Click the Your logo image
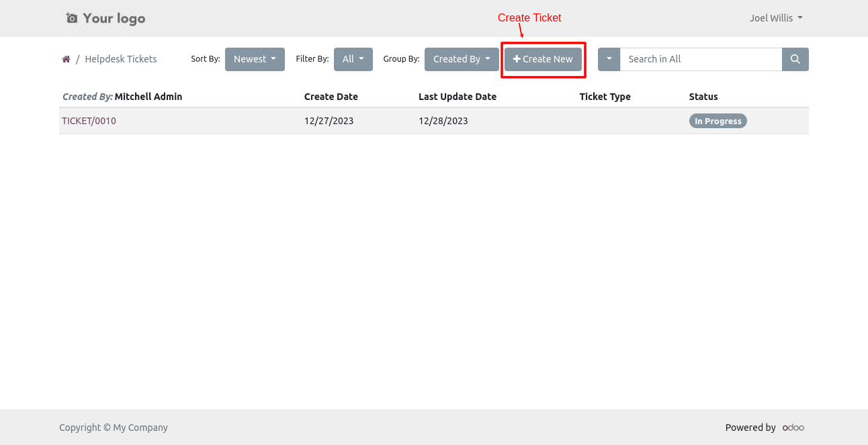 105,18
